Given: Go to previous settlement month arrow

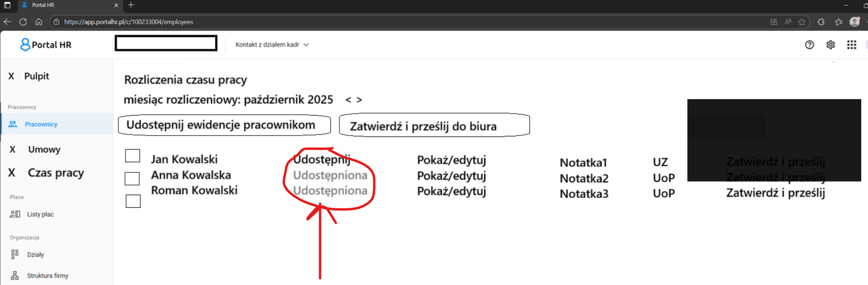Looking at the screenshot, I should pyautogui.click(x=348, y=100).
